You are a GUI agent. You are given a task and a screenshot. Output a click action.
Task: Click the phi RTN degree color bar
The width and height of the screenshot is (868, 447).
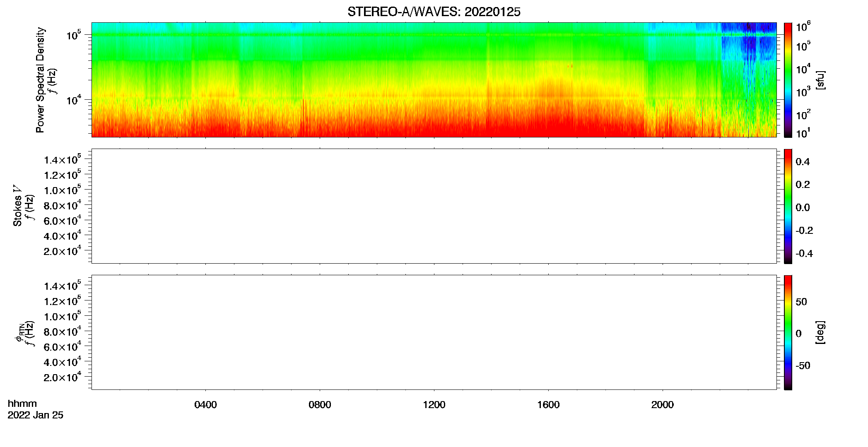[788, 332]
